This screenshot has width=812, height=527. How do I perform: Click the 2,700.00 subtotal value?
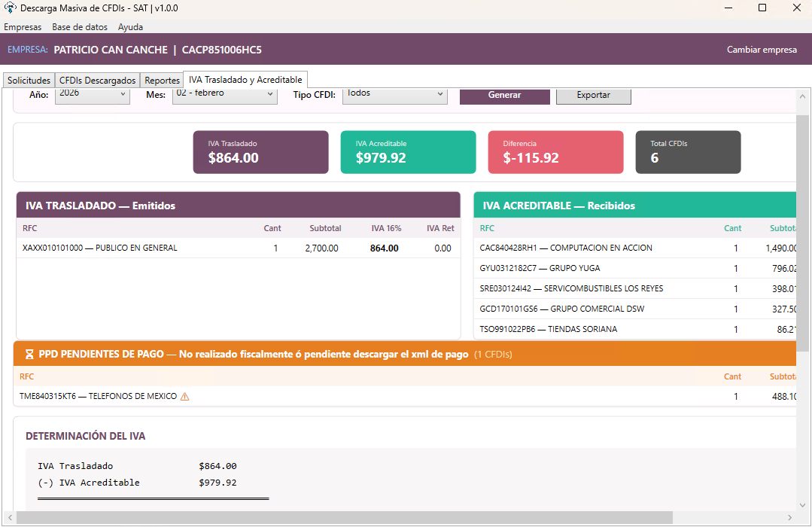click(x=321, y=248)
